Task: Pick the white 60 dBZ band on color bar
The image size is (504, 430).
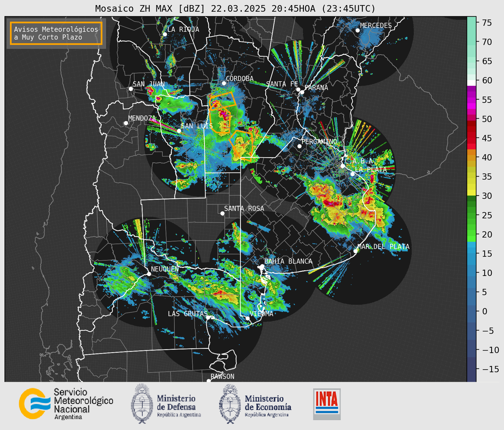Action: 471,83
